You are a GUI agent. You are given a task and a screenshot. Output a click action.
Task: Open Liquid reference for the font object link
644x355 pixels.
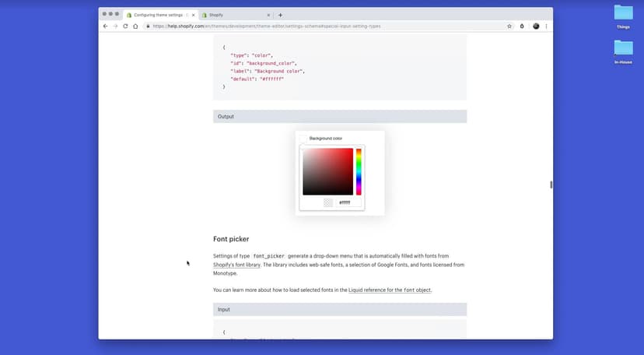390,290
